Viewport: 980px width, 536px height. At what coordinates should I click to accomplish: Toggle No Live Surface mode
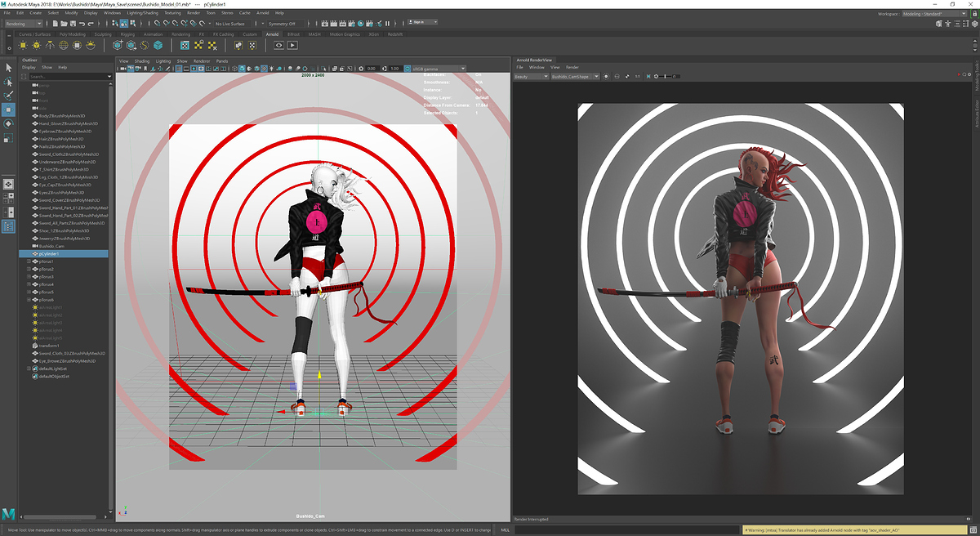pyautogui.click(x=231, y=23)
